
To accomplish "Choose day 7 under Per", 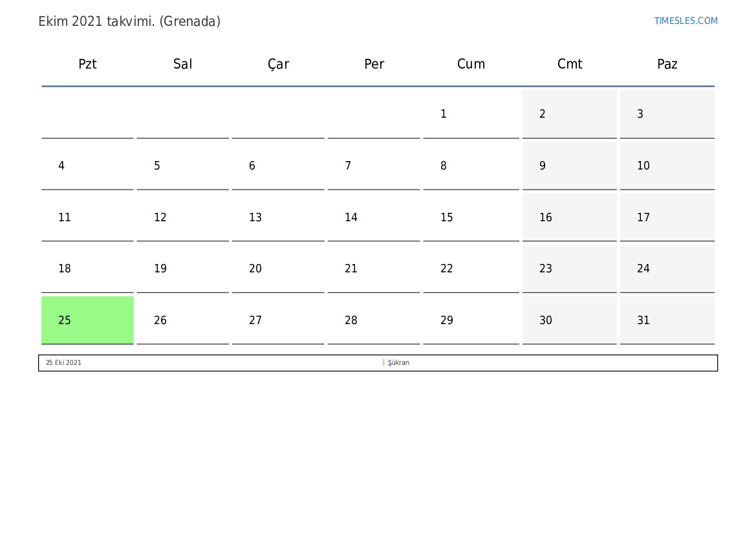I will coord(374,166).
